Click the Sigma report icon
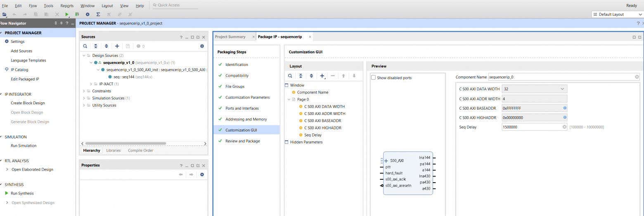 point(98,14)
